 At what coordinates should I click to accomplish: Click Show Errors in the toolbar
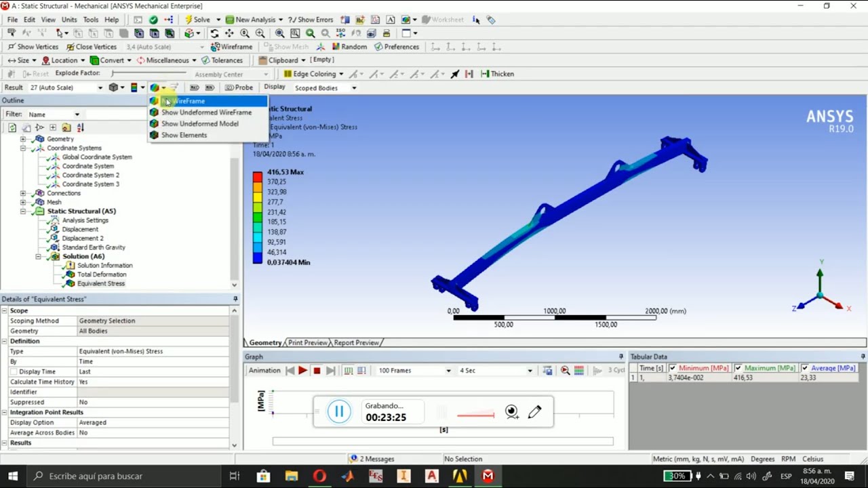point(311,20)
